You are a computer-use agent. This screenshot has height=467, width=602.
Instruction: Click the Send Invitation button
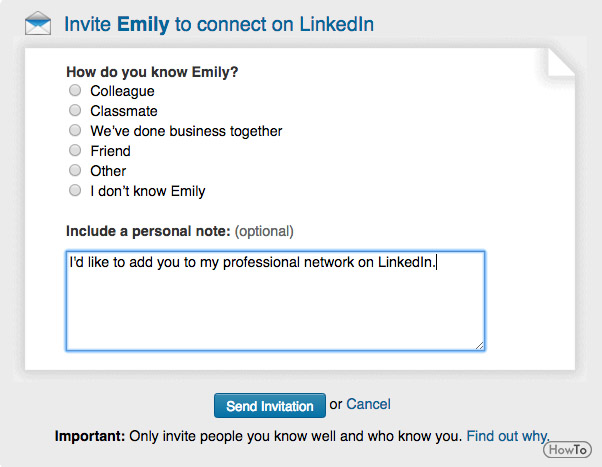click(x=270, y=405)
